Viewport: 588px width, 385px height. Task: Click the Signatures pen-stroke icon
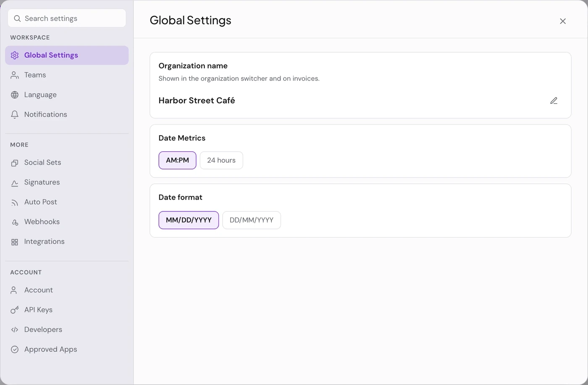coord(15,182)
